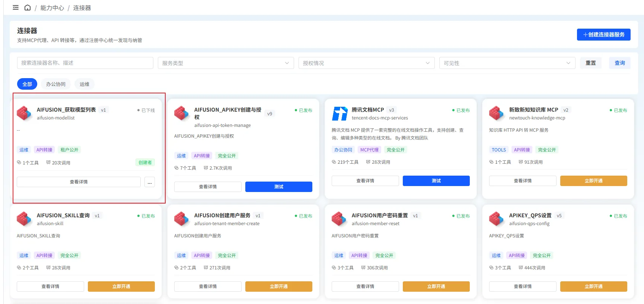This screenshot has height=304, width=644.
Task: Click the AIFUSION创建用户服务 connector logo
Action: click(x=182, y=219)
